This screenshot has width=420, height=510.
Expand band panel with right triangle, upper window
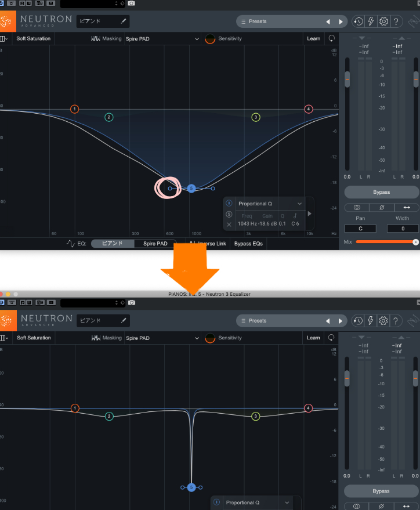(x=309, y=214)
